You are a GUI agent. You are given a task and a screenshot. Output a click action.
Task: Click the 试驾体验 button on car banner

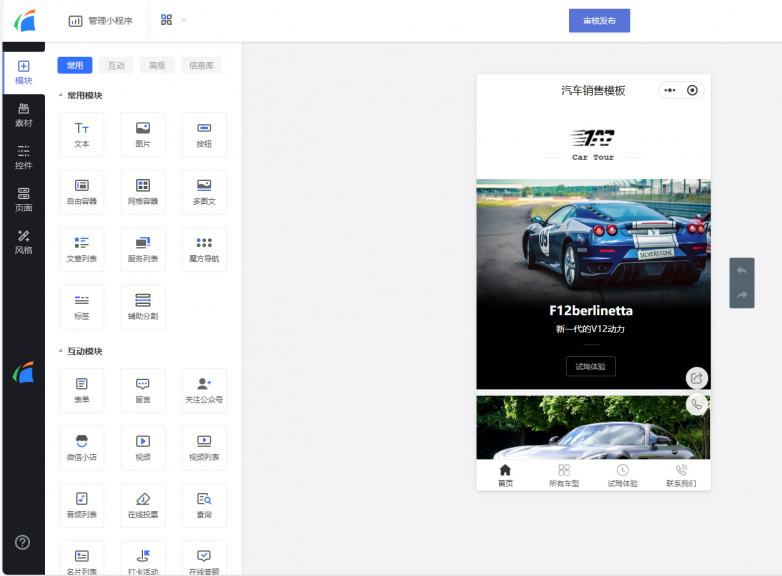(x=590, y=367)
